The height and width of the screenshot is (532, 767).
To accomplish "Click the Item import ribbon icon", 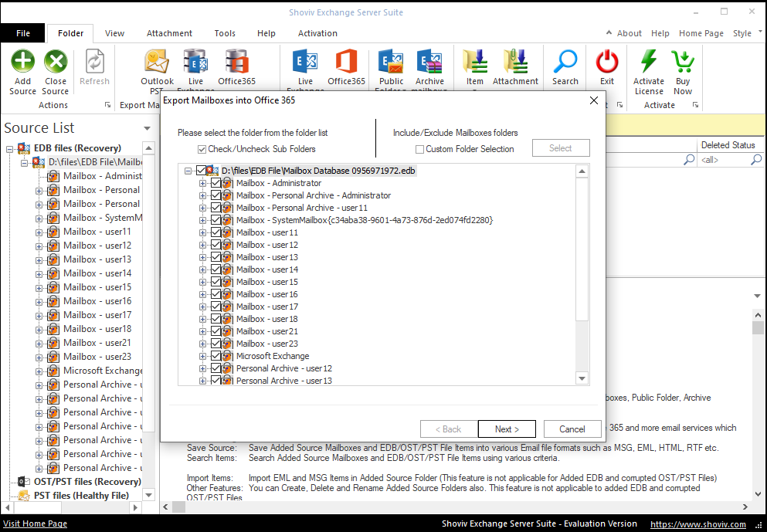I will click(x=474, y=62).
